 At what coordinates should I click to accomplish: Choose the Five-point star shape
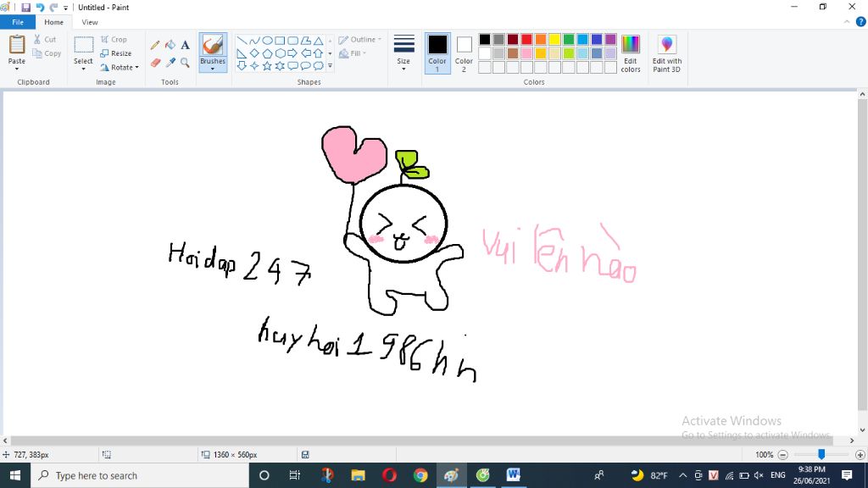click(x=267, y=66)
